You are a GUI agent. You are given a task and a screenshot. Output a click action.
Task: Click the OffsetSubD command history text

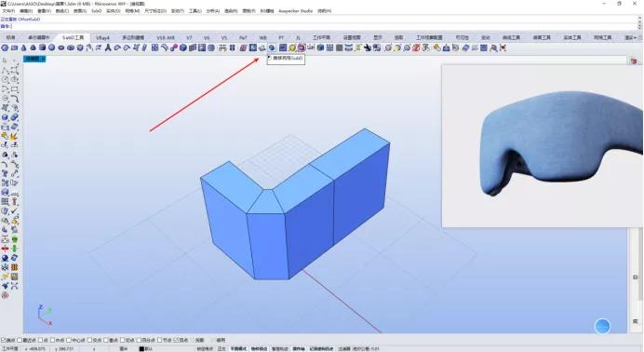point(20,19)
